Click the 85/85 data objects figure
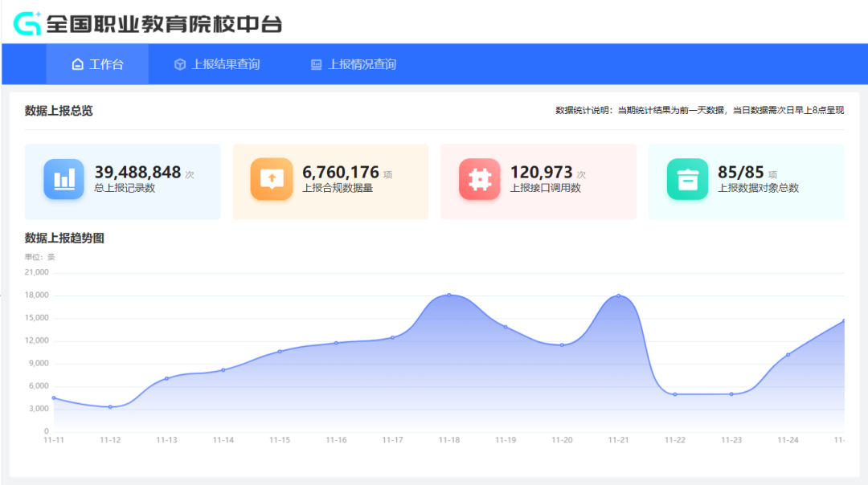The height and width of the screenshot is (485, 868). pyautogui.click(x=740, y=173)
